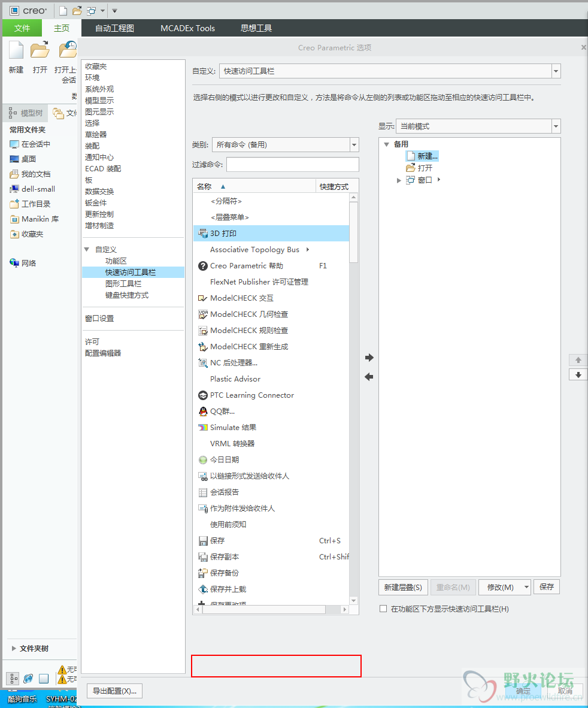
Task: Open the 自定义 dropdown list
Action: [x=556, y=71]
